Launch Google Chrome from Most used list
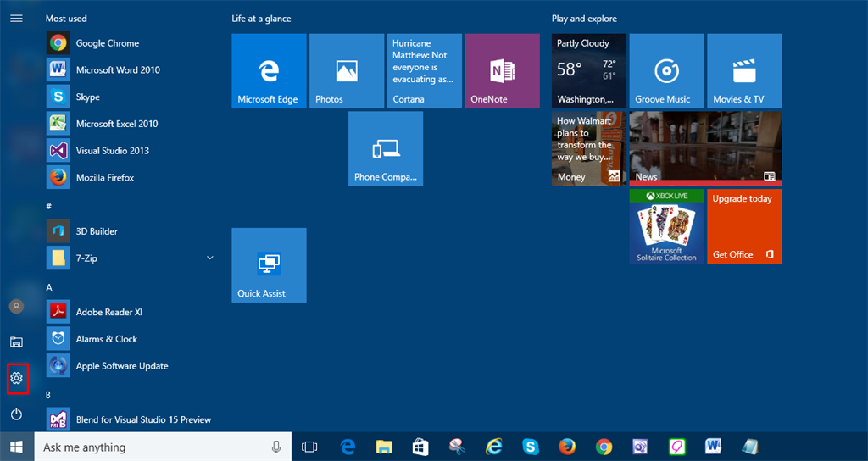This screenshot has width=868, height=461. click(107, 43)
